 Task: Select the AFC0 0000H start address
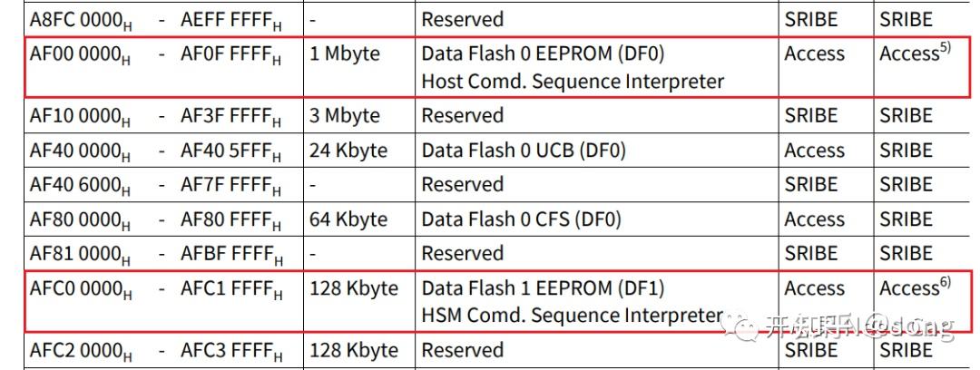(80, 289)
